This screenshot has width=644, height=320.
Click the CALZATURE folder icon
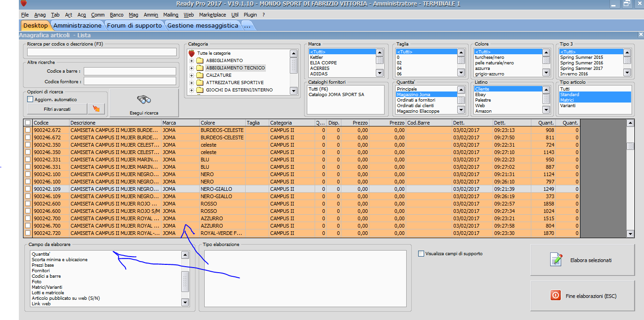pyautogui.click(x=200, y=75)
